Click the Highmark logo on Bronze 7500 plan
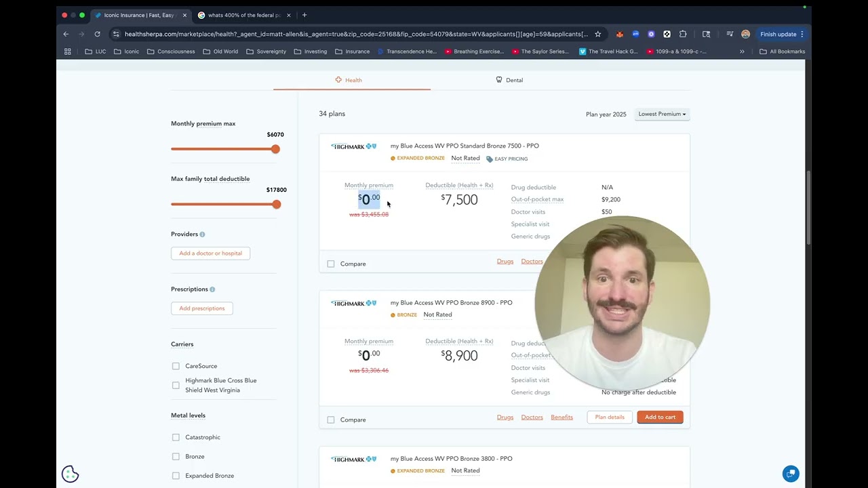 [353, 146]
